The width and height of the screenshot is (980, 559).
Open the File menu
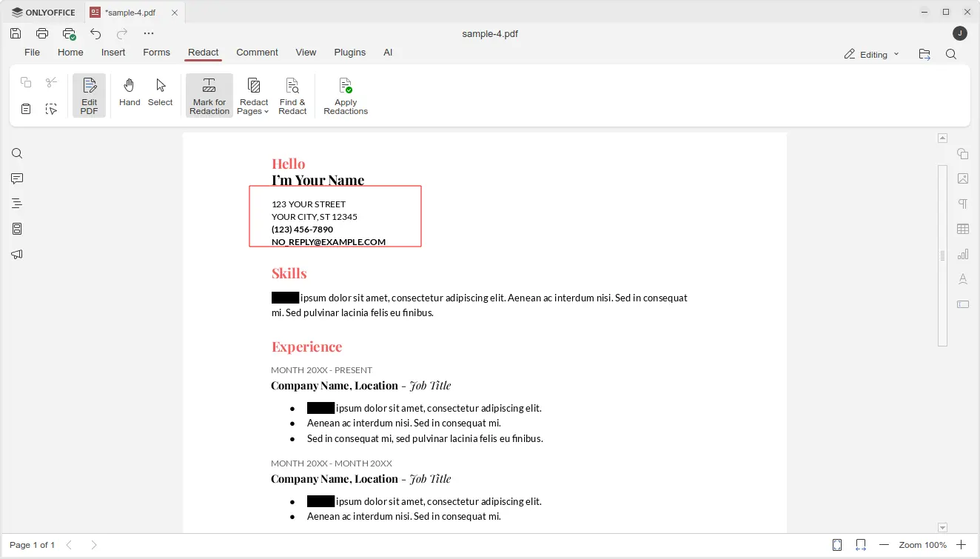(32, 53)
